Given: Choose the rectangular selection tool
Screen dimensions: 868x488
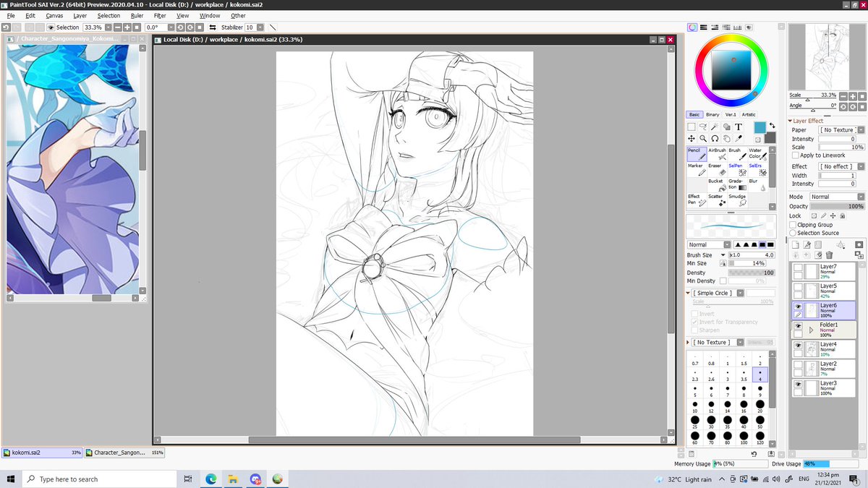Looking at the screenshot, I should click(692, 127).
